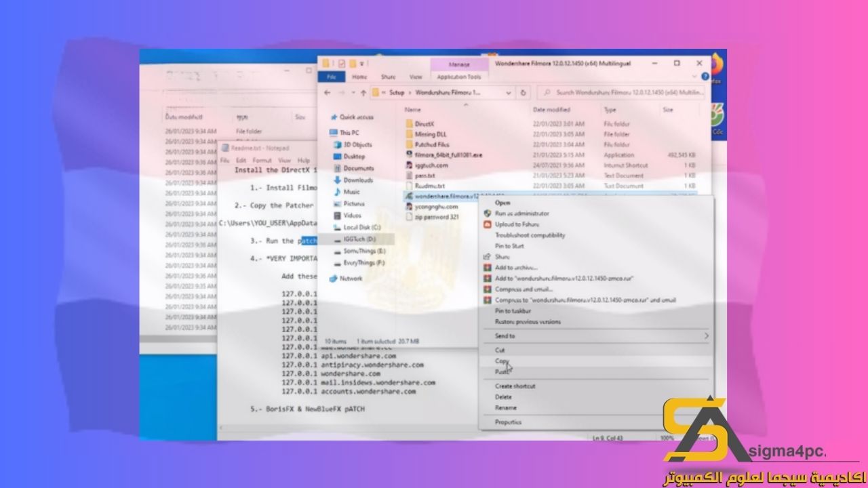Viewport: 868px width, 488px height.
Task: Select Paste in the context menu
Action: click(x=501, y=371)
